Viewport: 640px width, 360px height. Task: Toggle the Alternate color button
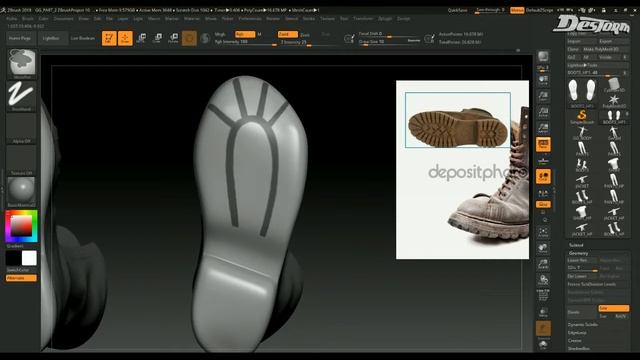(21, 278)
